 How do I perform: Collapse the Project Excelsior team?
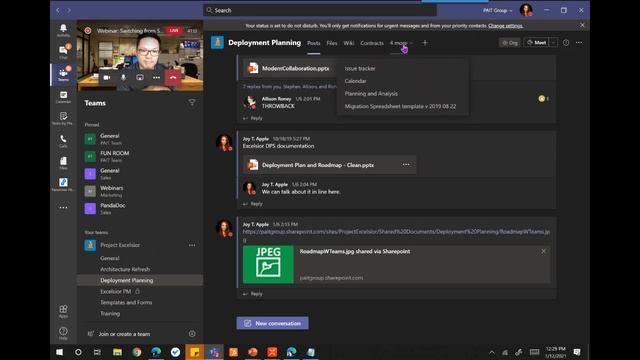120,245
